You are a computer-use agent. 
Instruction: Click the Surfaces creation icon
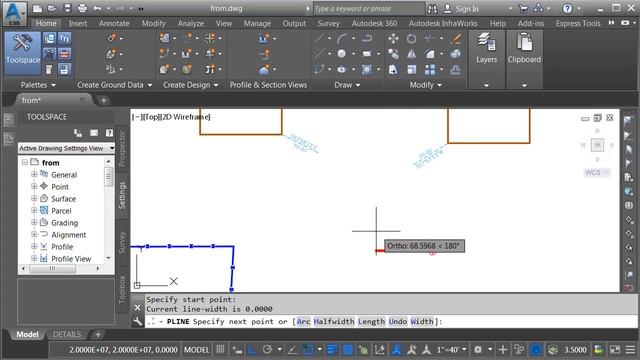pos(111,54)
